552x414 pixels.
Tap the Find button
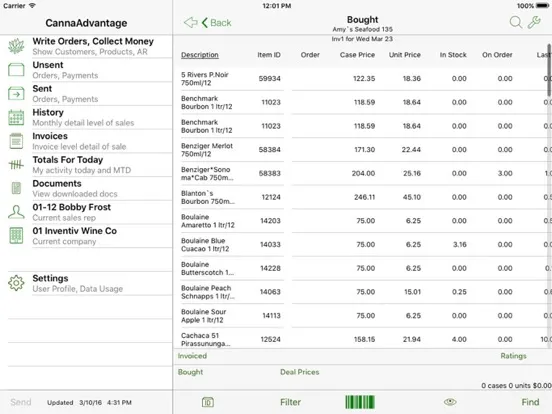pos(530,402)
